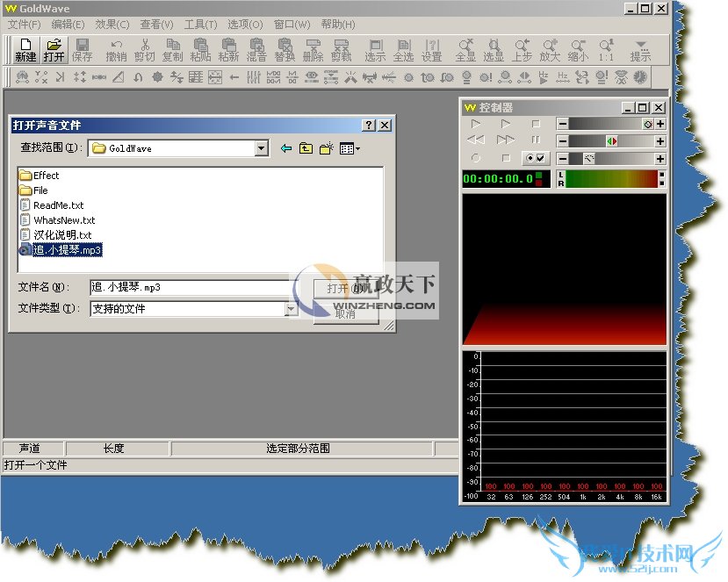Click the 提示 (Hints) toolbar icon

point(640,49)
